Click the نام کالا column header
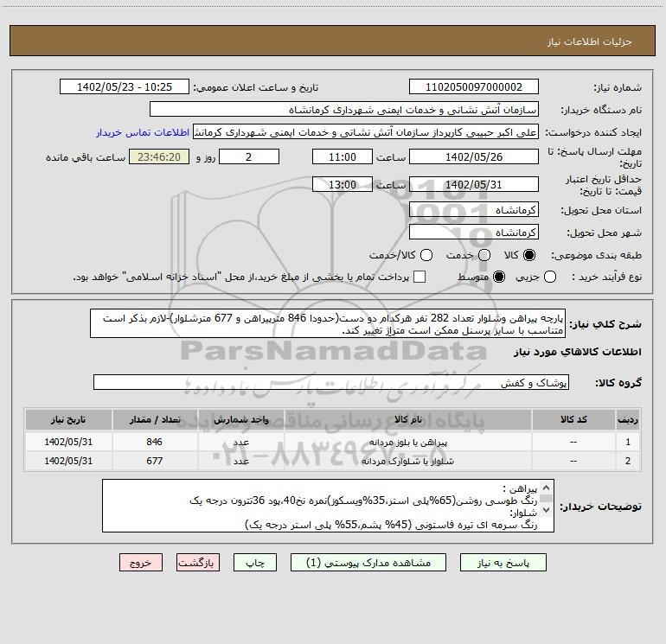Viewport: 666px width, 644px height. pyautogui.click(x=407, y=419)
